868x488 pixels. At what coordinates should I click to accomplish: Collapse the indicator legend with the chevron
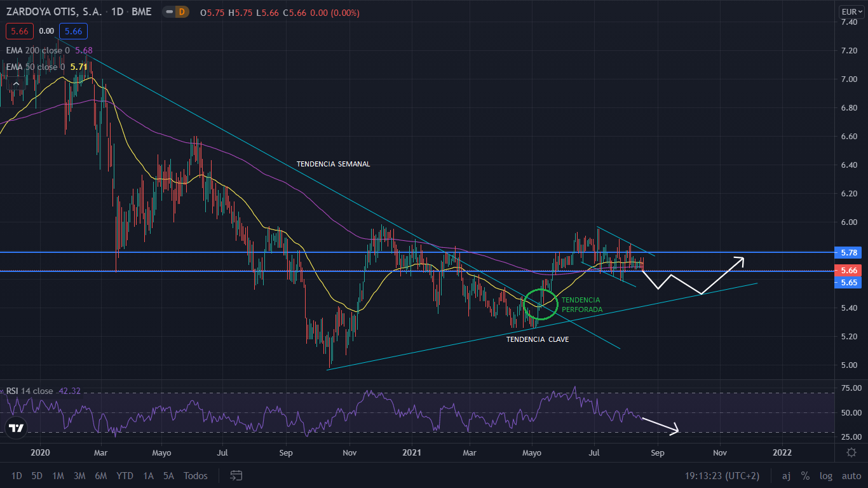tap(16, 83)
